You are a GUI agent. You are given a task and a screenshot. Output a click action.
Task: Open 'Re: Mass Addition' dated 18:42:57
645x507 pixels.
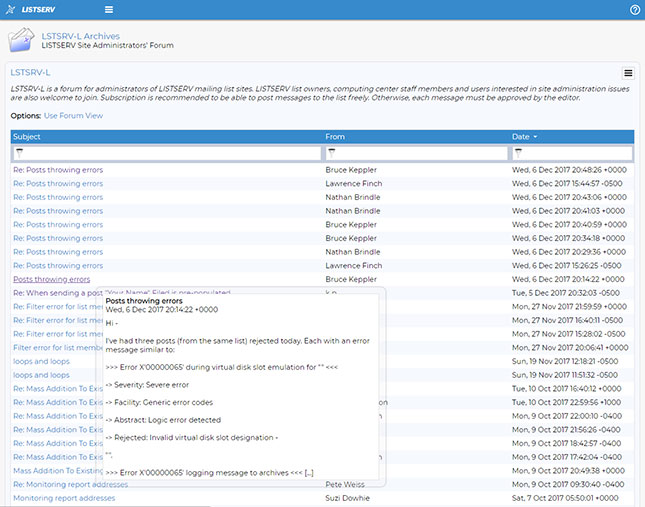click(x=58, y=443)
